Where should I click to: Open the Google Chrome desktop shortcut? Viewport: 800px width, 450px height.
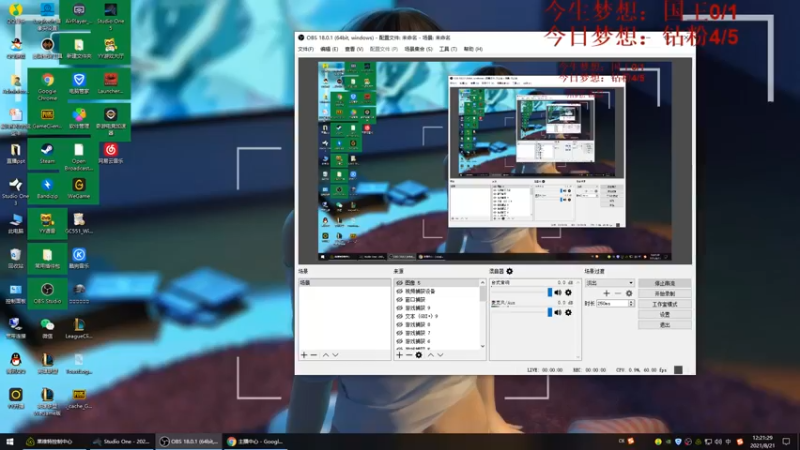[47, 85]
